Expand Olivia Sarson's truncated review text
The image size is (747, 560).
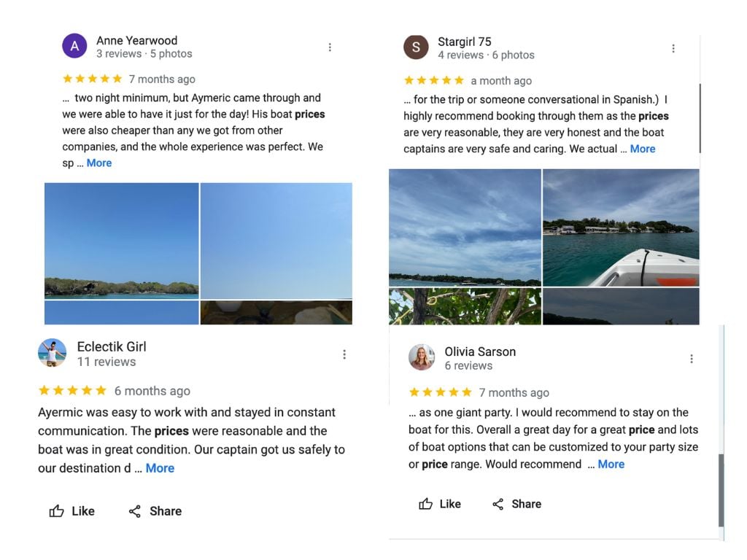(x=611, y=464)
